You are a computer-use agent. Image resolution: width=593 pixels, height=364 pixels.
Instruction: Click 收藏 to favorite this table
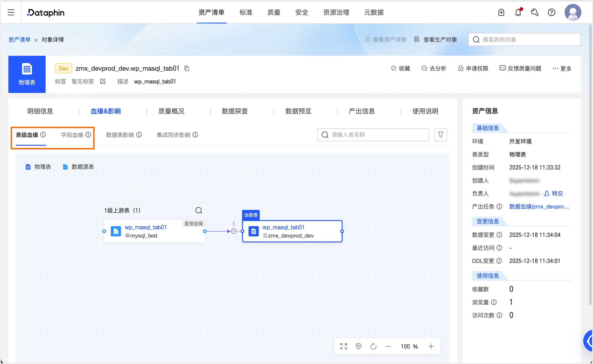(x=400, y=69)
